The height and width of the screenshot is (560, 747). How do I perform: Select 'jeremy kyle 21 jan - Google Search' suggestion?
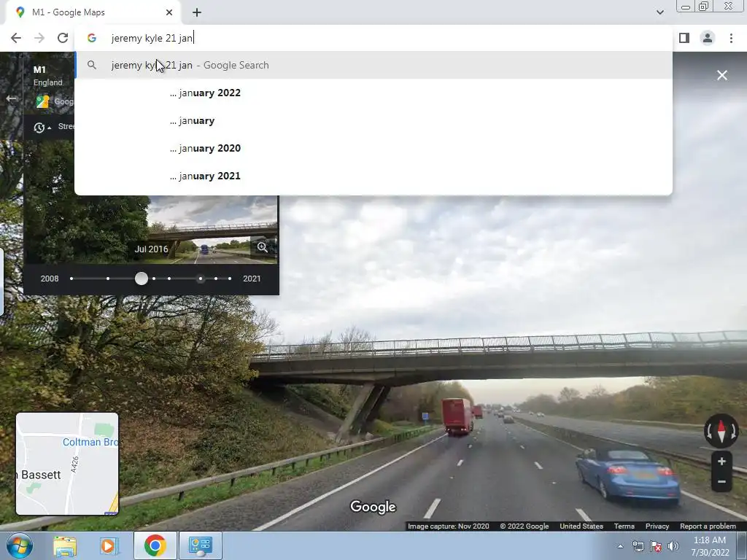(373, 65)
